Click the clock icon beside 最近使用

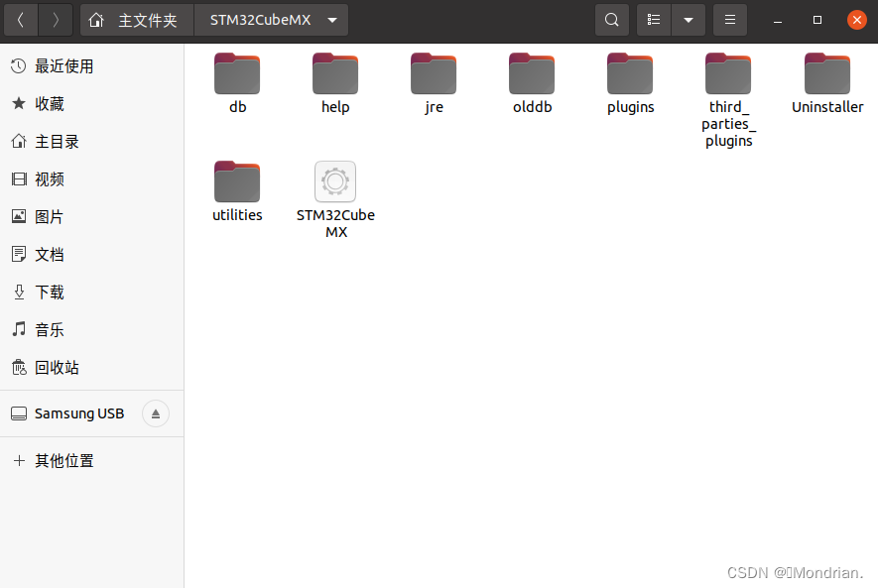[x=19, y=66]
